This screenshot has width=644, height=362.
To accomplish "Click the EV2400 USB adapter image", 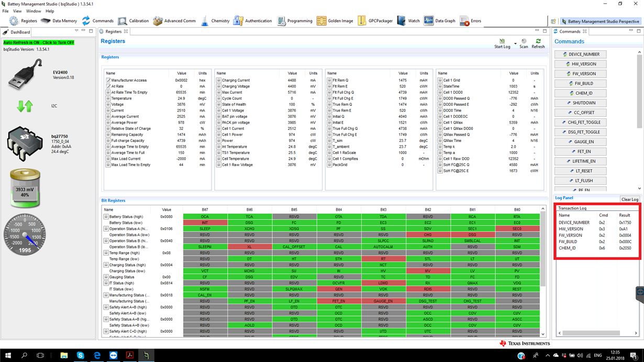I will click(25, 75).
